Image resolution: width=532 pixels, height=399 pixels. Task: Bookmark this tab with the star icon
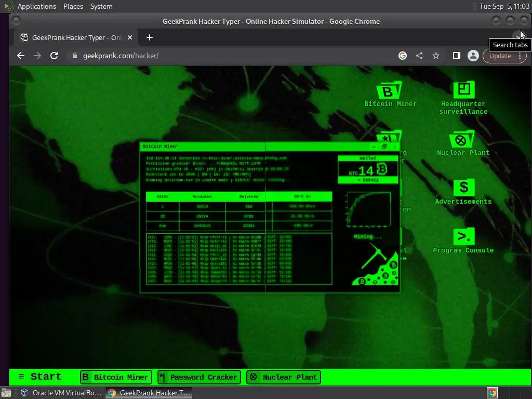(x=436, y=56)
